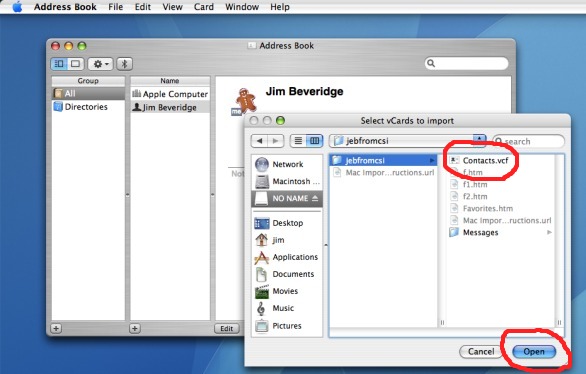Open the Window menu

(242, 7)
